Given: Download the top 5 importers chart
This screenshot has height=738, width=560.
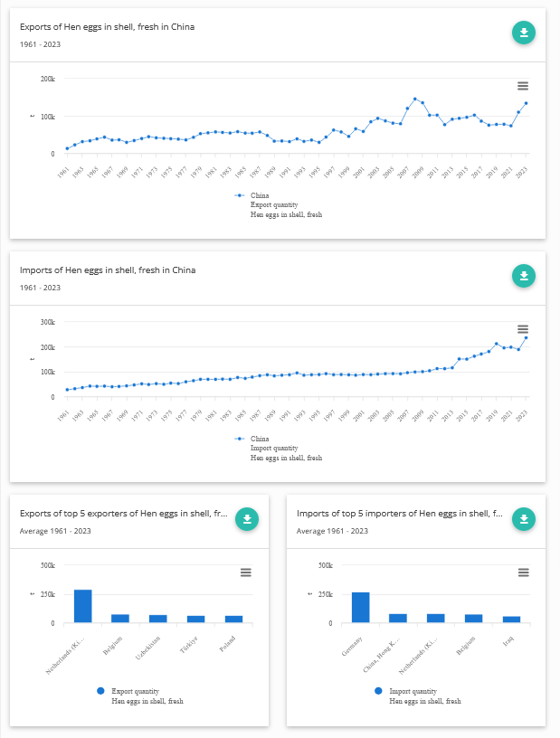Looking at the screenshot, I should pos(524,519).
